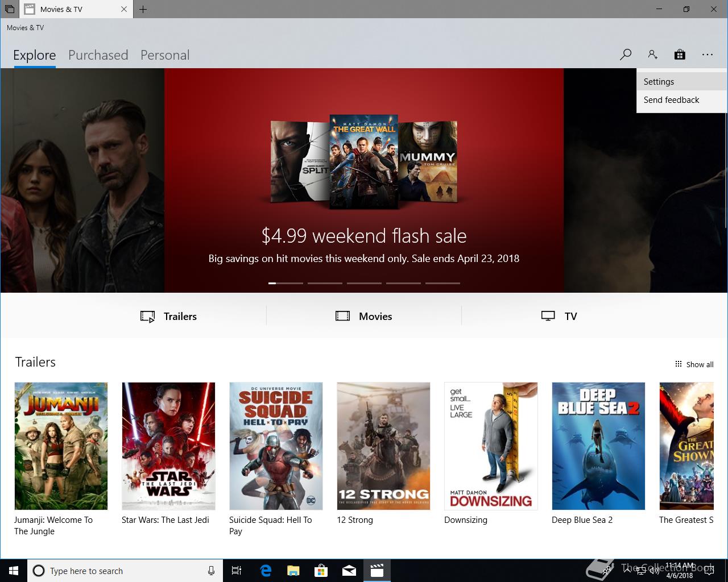Select the Movies & TV window tab
The height and width of the screenshot is (582, 728).
[x=76, y=9]
